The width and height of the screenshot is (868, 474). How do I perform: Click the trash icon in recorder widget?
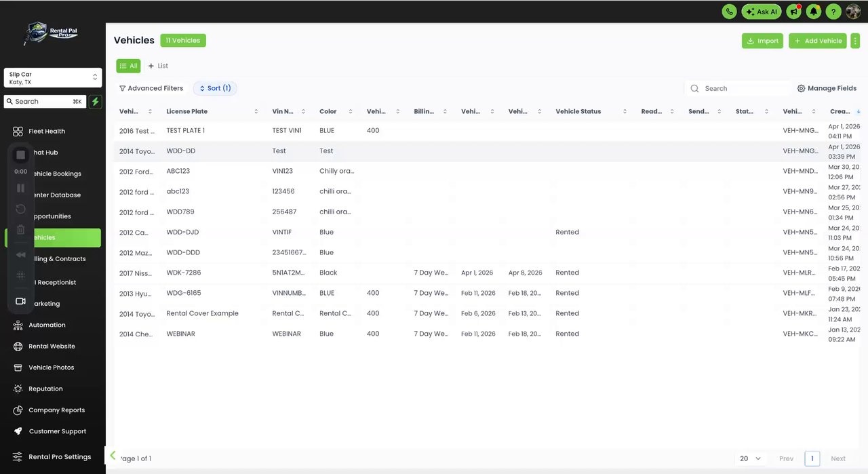click(x=21, y=230)
